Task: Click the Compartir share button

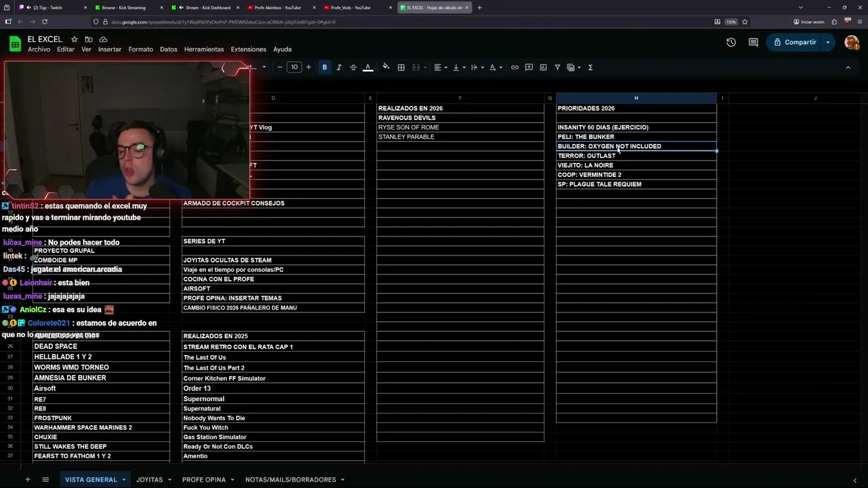Action: [x=794, y=42]
